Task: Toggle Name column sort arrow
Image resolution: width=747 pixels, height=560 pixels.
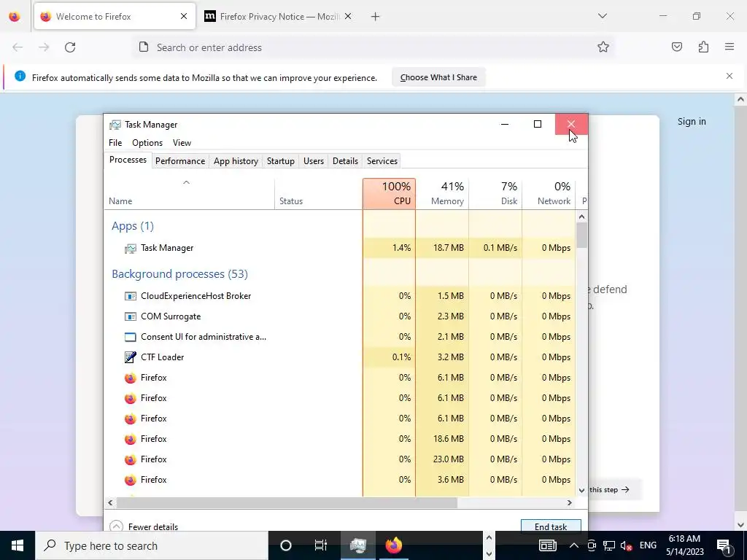Action: [x=186, y=182]
